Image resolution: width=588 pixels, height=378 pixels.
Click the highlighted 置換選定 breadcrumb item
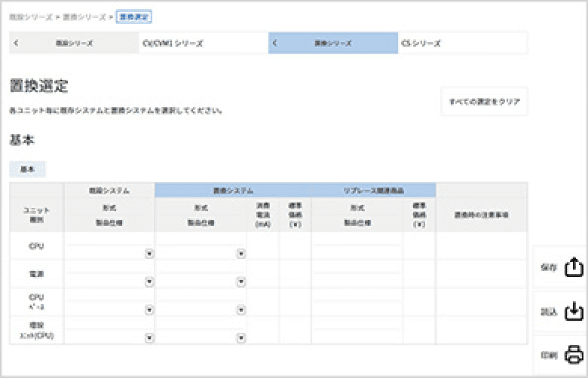(134, 17)
